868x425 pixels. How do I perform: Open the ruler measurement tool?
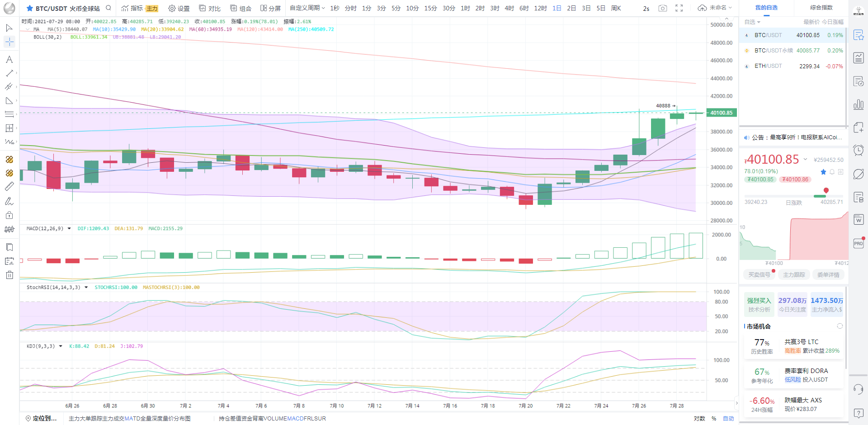tap(9, 186)
